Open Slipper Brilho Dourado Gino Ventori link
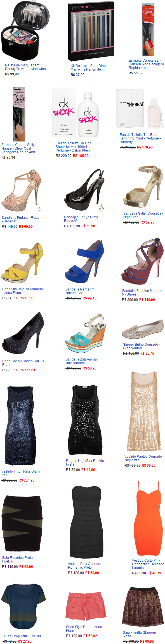 [142, 346]
